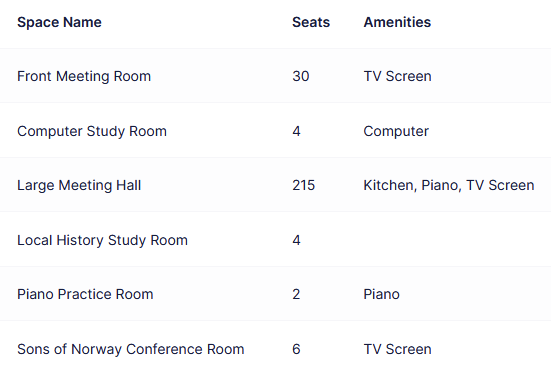The height and width of the screenshot is (387, 551).
Task: Click the 30 seats value
Action: (x=301, y=76)
